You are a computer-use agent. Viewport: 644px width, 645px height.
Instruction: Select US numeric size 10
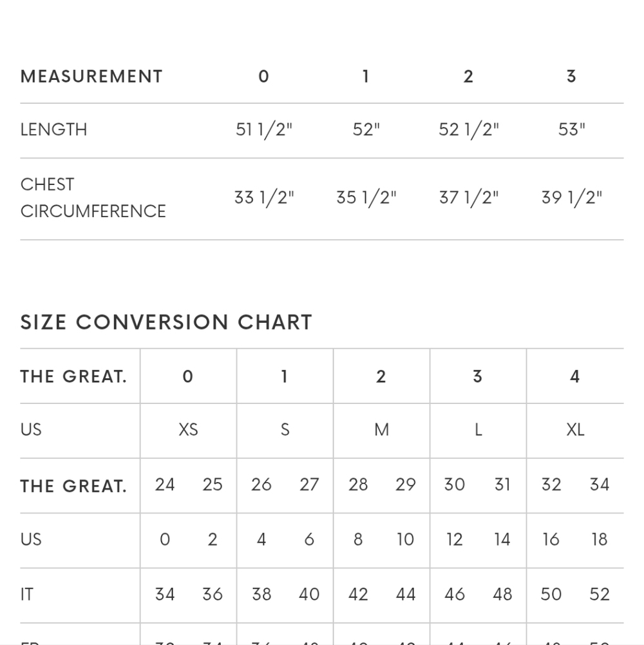click(406, 539)
